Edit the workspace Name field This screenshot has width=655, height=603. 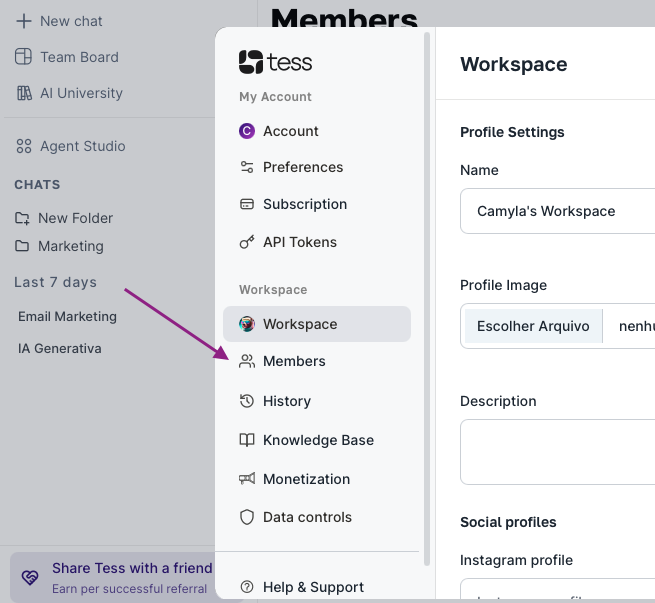tap(557, 211)
